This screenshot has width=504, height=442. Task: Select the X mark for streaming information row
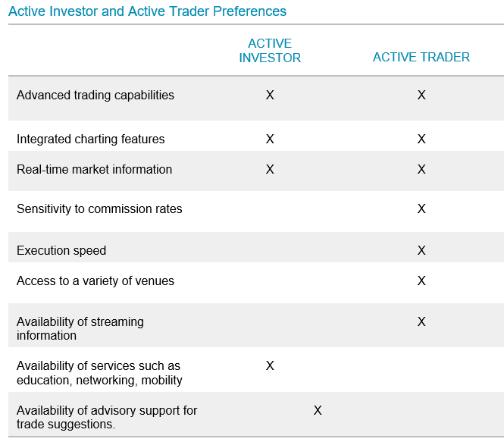[x=421, y=322]
